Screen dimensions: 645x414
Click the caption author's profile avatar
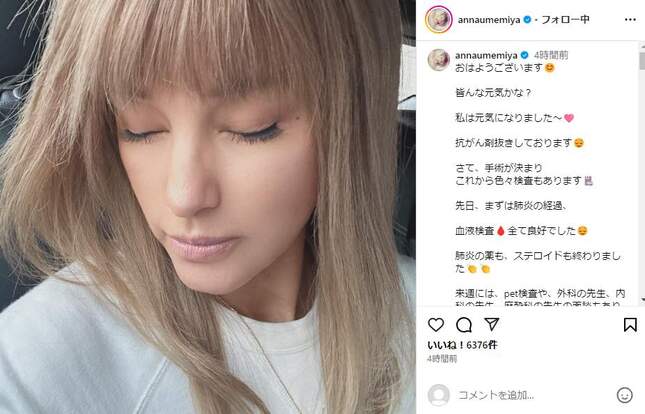click(439, 60)
